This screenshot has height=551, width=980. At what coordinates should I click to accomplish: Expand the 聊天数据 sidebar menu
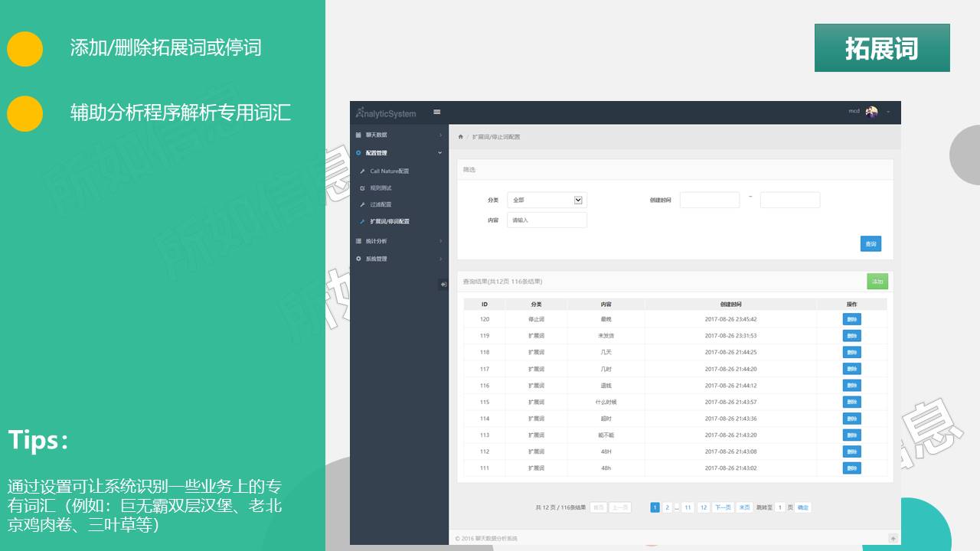tap(398, 135)
